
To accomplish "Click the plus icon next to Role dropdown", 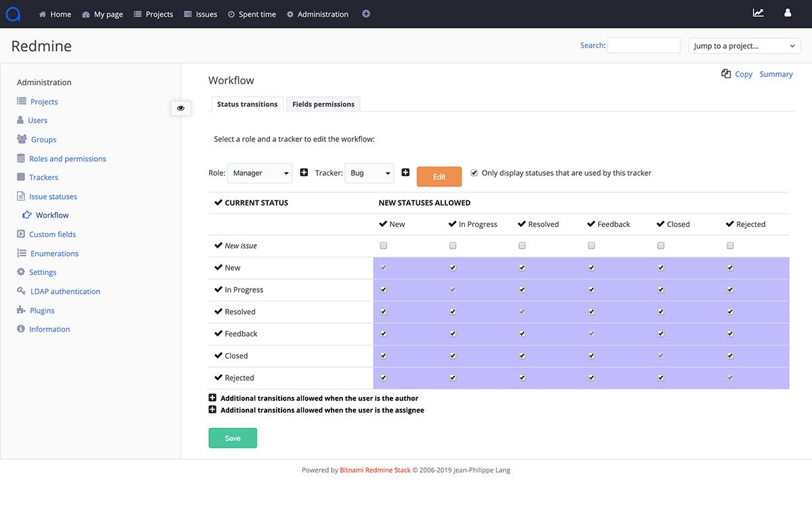I will [304, 173].
